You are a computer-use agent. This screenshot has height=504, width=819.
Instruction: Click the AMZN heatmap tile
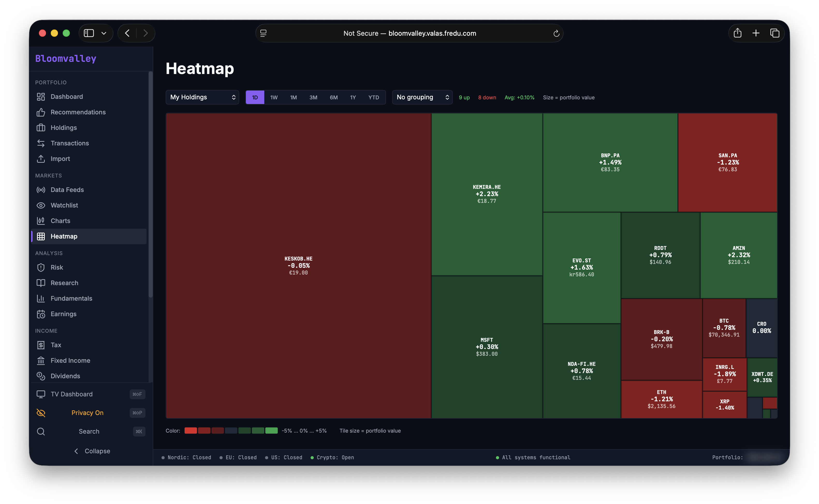point(739,255)
